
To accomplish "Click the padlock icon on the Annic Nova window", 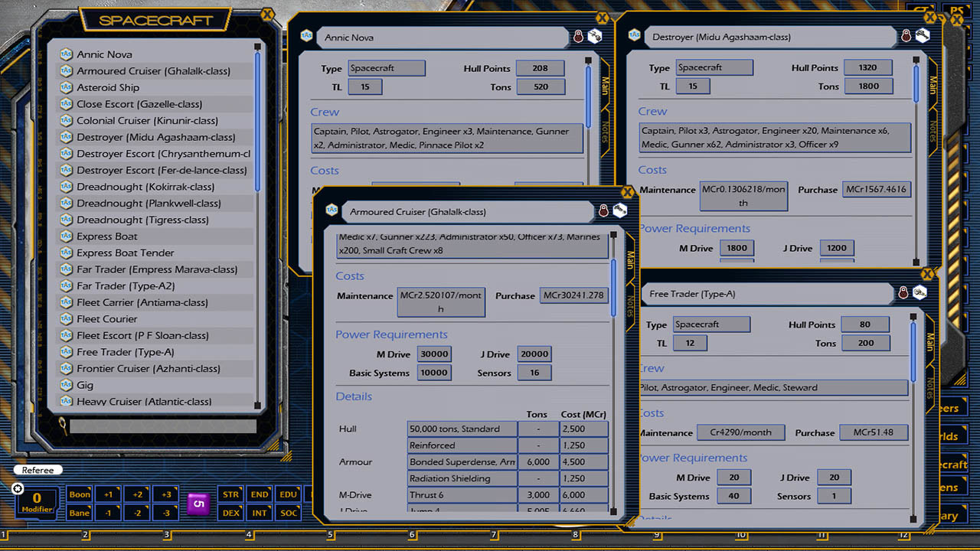I will (x=579, y=36).
